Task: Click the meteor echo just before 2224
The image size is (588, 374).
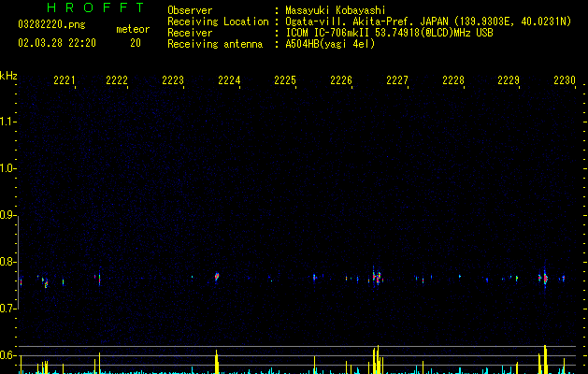Action: 216,277
